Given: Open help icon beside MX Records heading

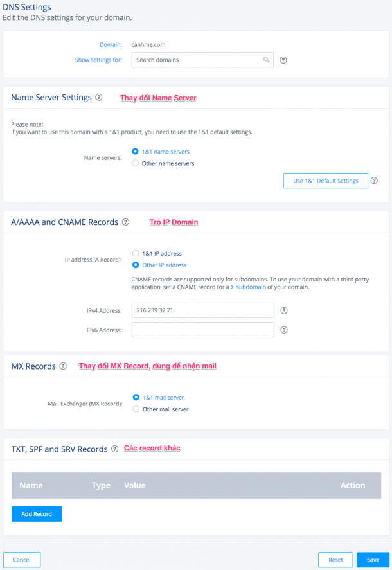Looking at the screenshot, I should tap(63, 366).
